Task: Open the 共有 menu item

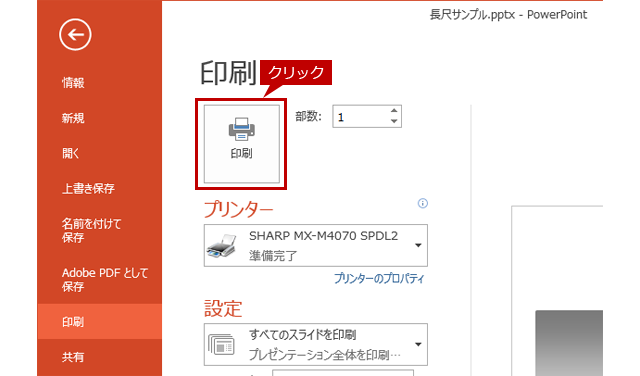Action: coord(73,357)
